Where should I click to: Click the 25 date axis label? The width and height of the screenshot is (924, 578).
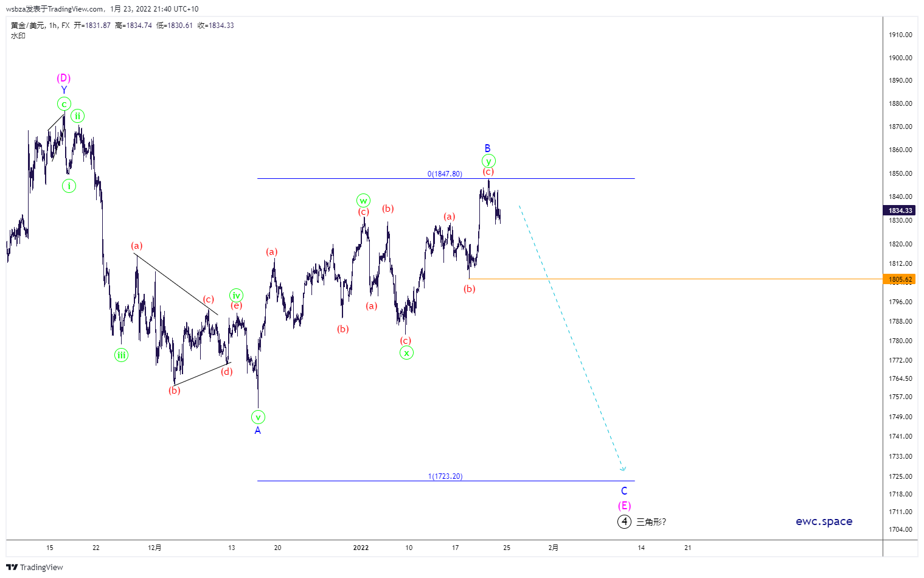(x=507, y=548)
